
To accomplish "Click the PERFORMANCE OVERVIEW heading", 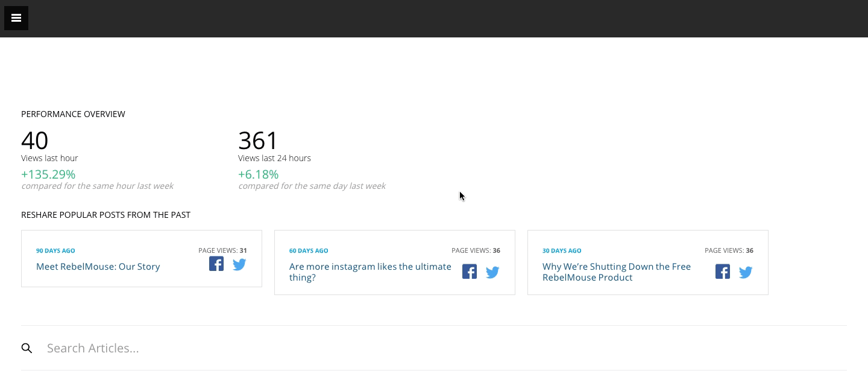I will click(x=73, y=114).
